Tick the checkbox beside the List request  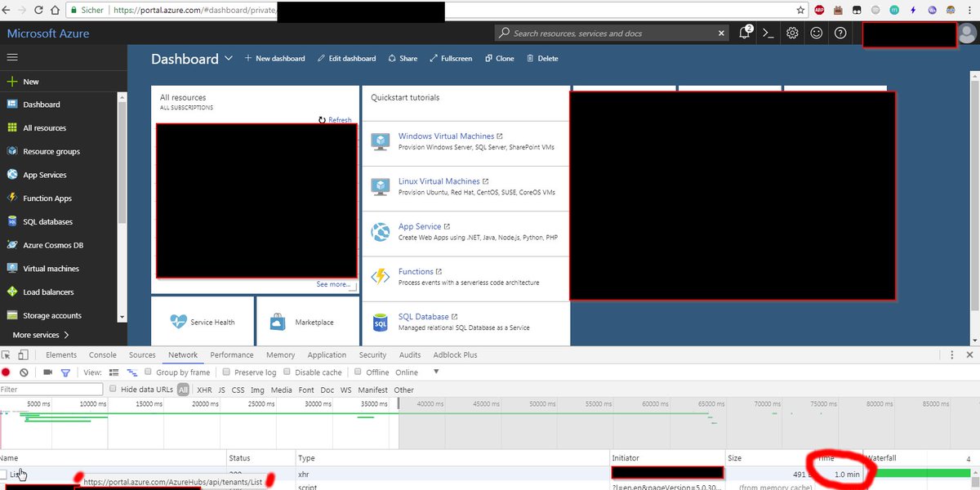[4, 474]
